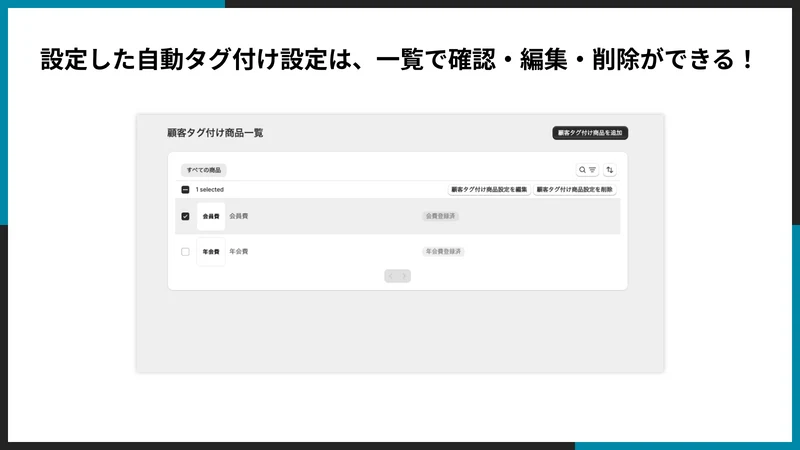
Task: Go to previous page with left chevron
Action: (x=391, y=276)
